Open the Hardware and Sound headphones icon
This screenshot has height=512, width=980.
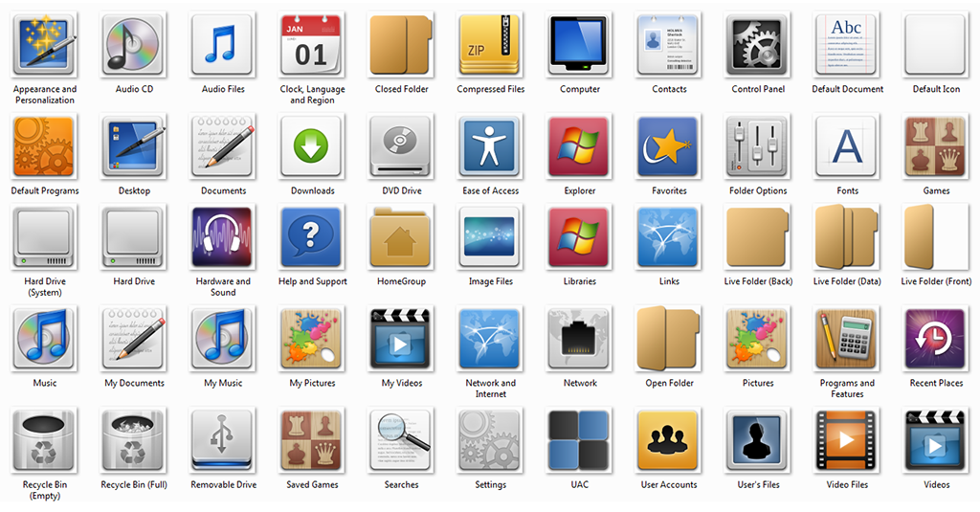pyautogui.click(x=223, y=236)
